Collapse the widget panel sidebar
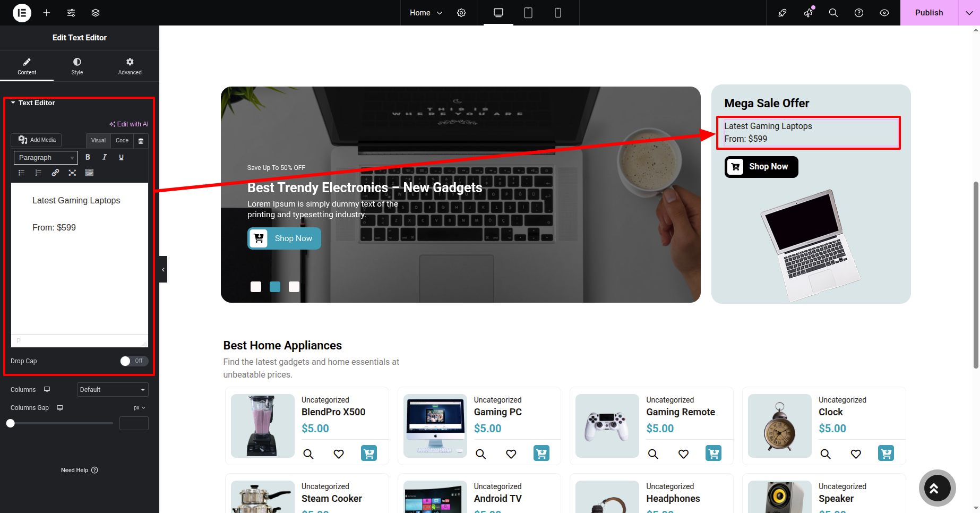 coord(163,269)
